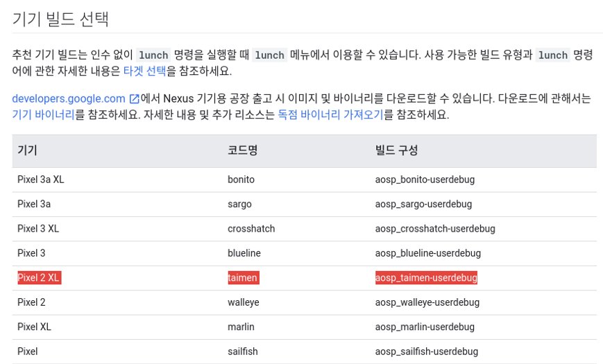The image size is (603, 364).
Task: Open the 독점 바이너리 가져오기 link
Action: [x=331, y=115]
